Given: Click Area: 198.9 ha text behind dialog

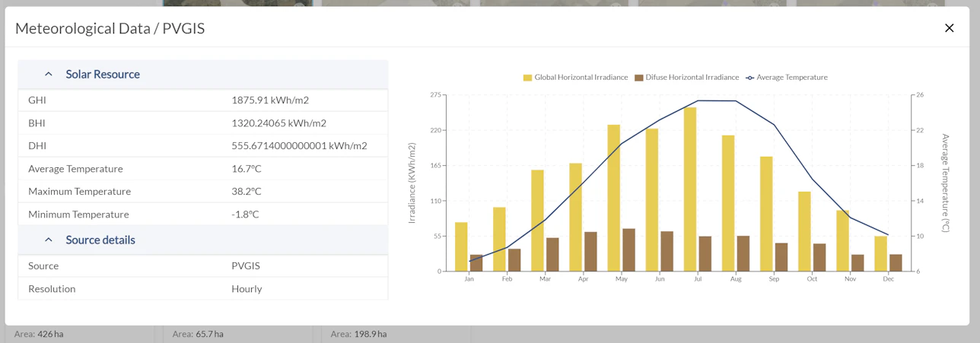Looking at the screenshot, I should 359,334.
